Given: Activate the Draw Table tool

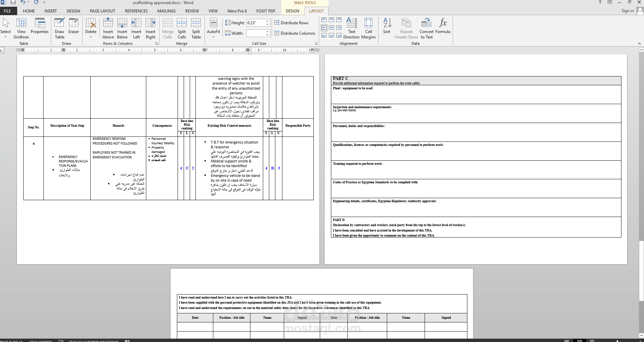Looking at the screenshot, I should click(60, 29).
